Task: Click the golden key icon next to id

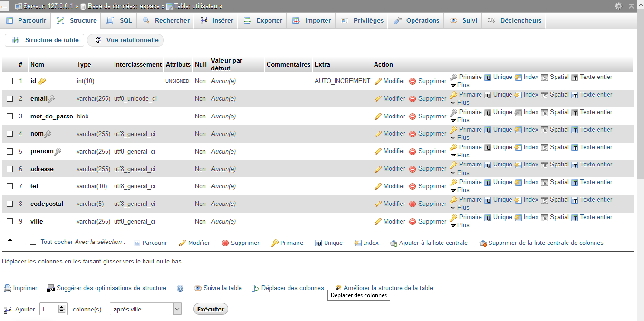Action: pyautogui.click(x=42, y=81)
